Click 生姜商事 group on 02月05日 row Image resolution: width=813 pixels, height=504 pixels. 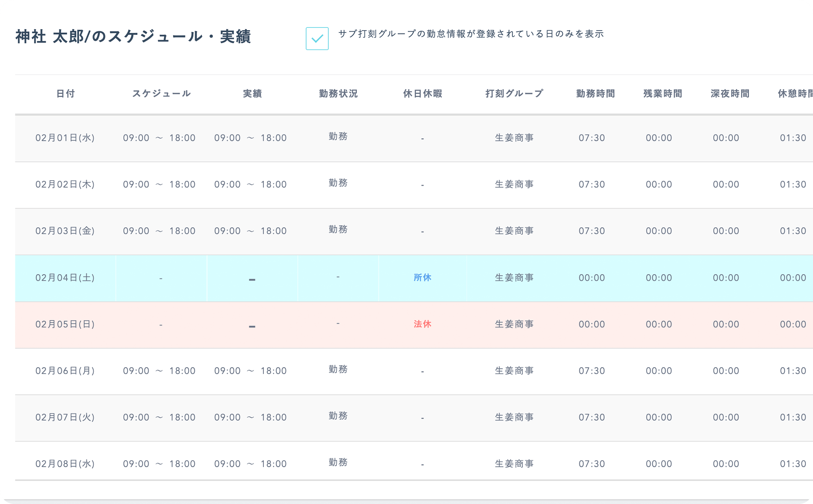(514, 324)
